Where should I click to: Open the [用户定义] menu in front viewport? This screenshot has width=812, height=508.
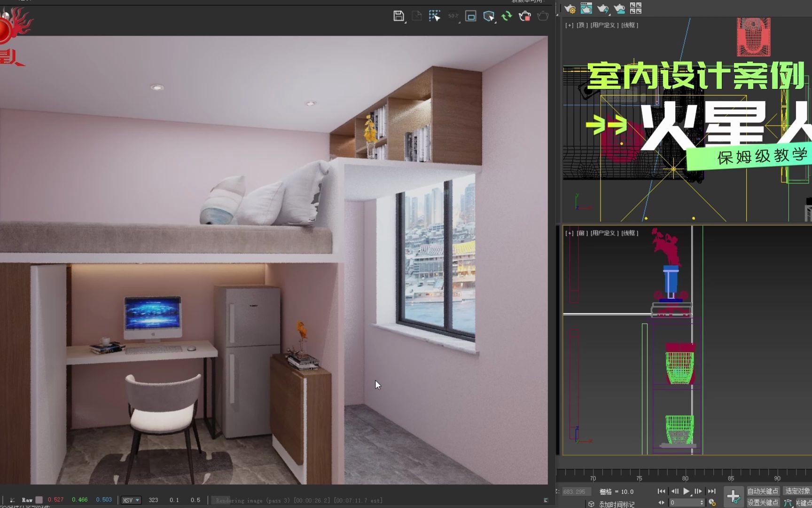tap(604, 233)
